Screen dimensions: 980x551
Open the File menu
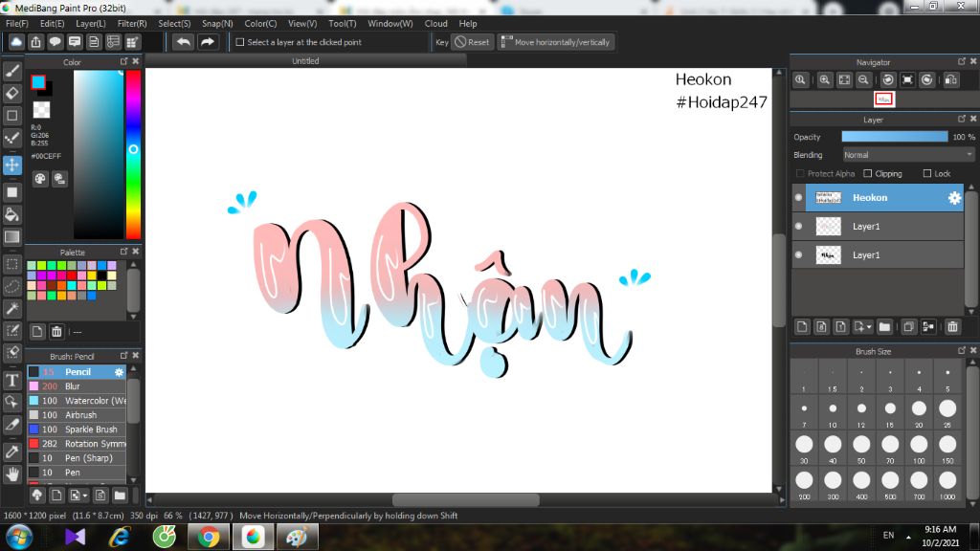(17, 24)
